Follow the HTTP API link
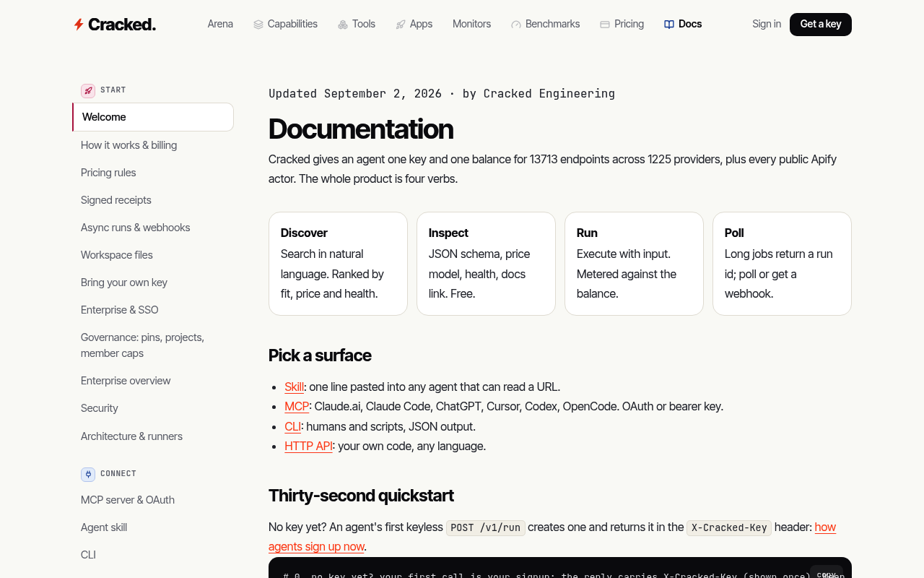This screenshot has width=924, height=578. tap(308, 447)
